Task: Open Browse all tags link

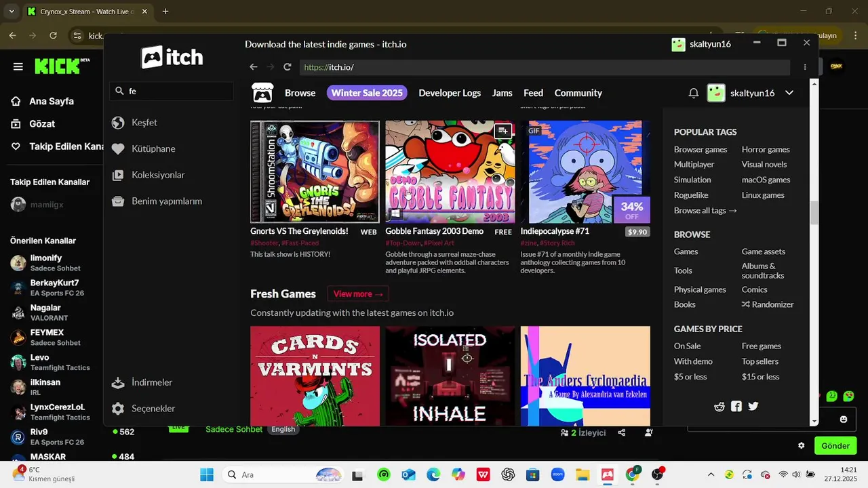Action: click(705, 210)
